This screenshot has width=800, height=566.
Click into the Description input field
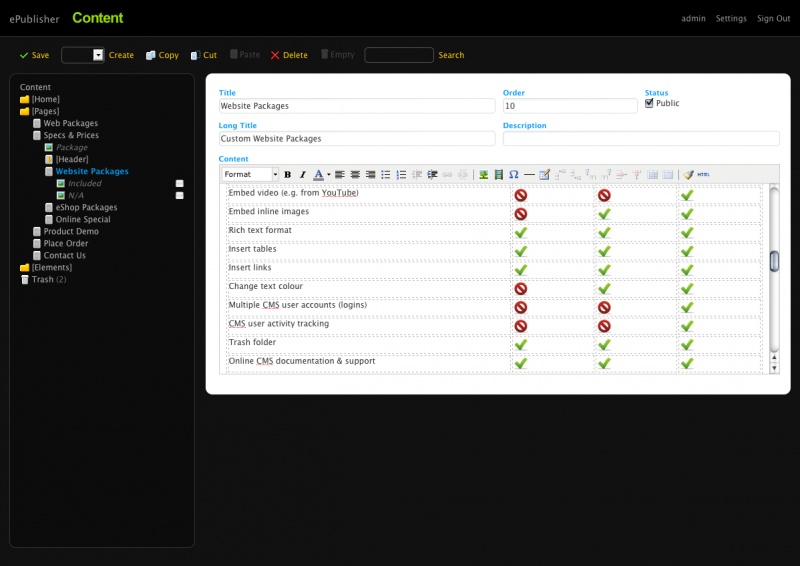click(x=640, y=139)
